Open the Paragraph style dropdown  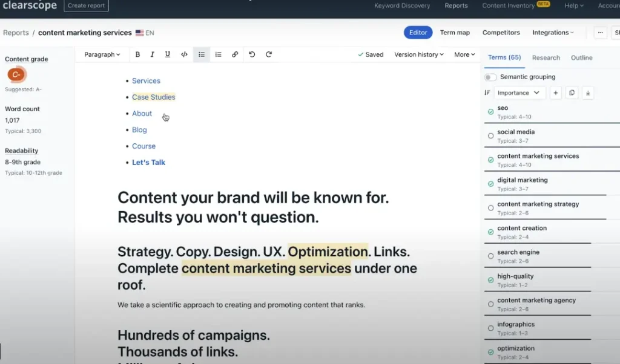[x=102, y=54]
